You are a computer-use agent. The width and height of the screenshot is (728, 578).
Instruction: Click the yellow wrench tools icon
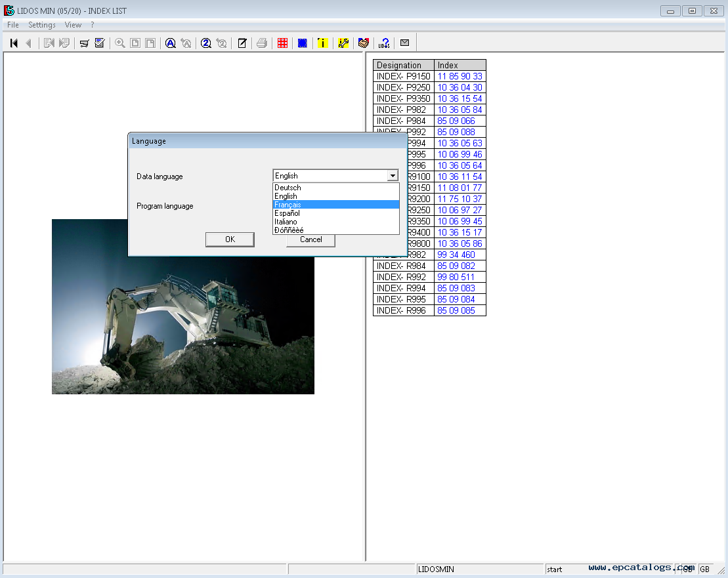pyautogui.click(x=343, y=43)
